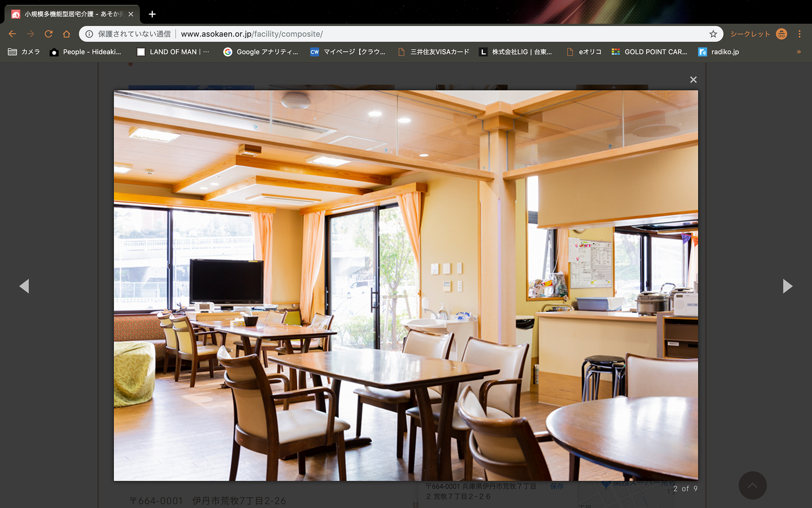Click the dining room photo
Image resolution: width=812 pixels, height=508 pixels.
point(406,285)
